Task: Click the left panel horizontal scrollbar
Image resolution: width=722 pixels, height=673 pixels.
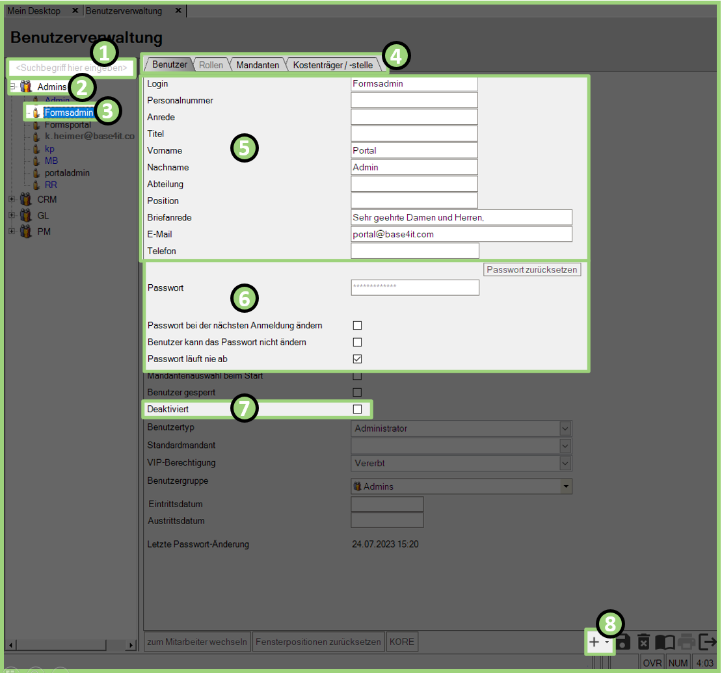Action: (x=70, y=642)
